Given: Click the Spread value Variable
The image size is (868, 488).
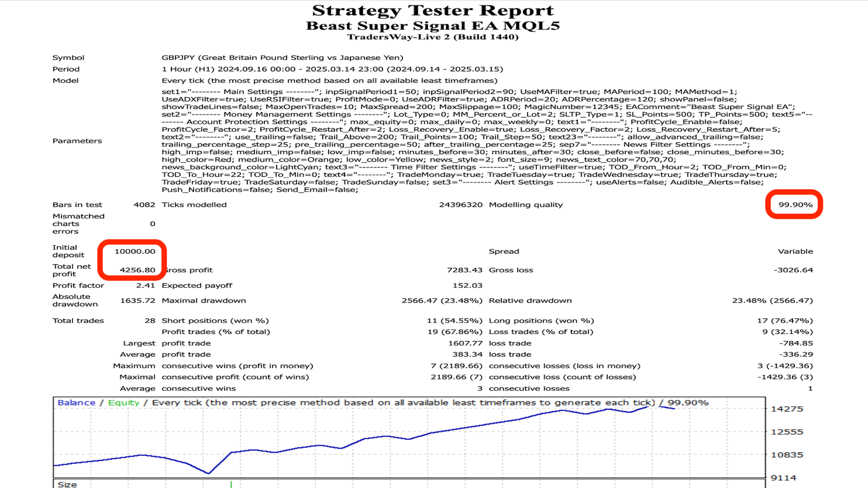Looking at the screenshot, I should [x=795, y=251].
